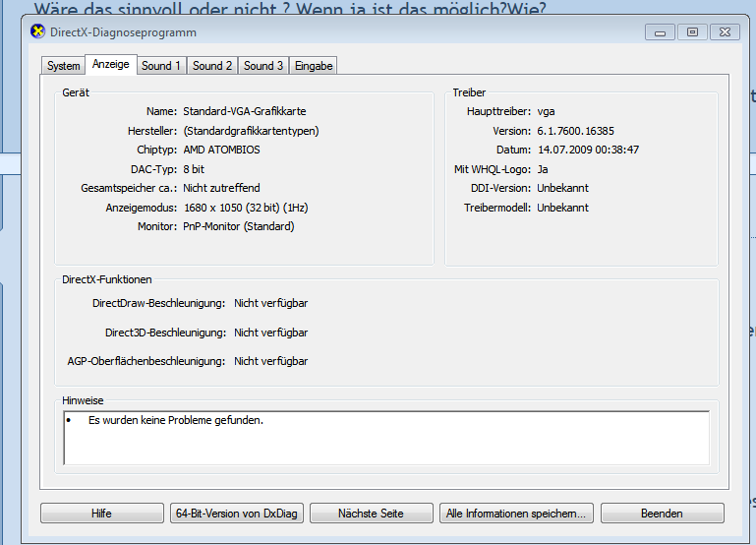
Task: Click Alle Informationen speichern button
Action: tap(516, 514)
